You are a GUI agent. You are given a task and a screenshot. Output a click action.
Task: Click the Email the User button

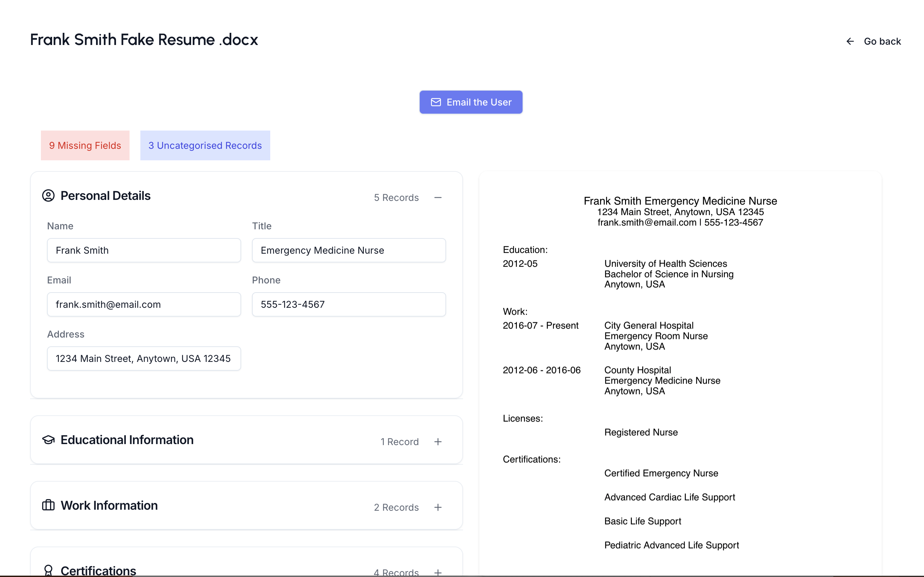471,102
